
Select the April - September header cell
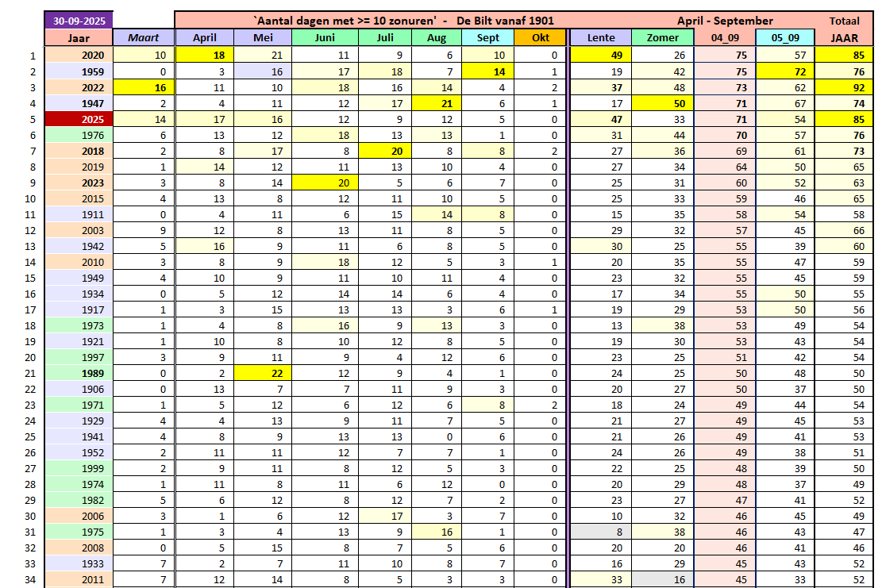[x=725, y=21]
